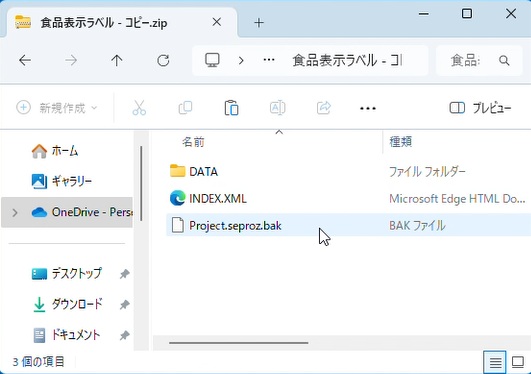This screenshot has width=531, height=374.
Task: Close the 食品表示ラベル - コピー.zip tab
Action: [217, 22]
